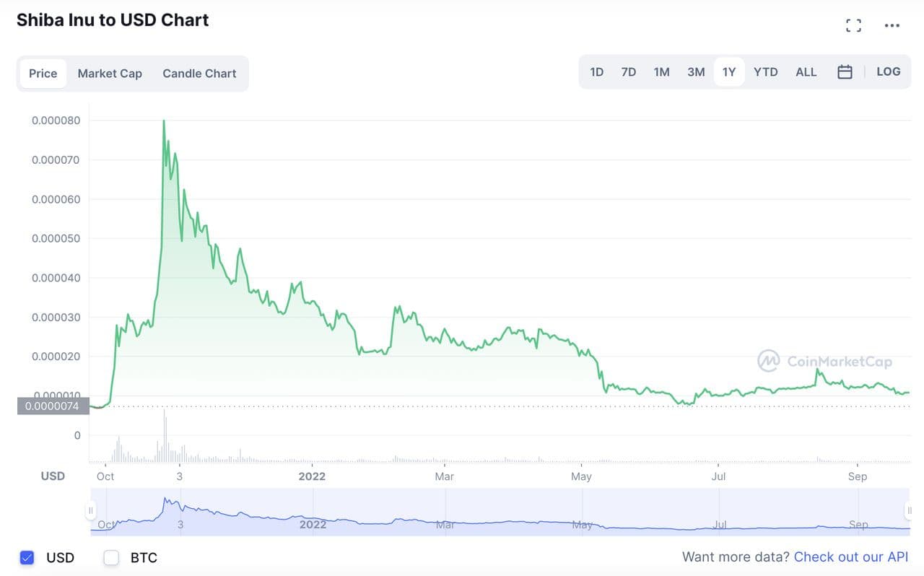Screen dimensions: 924x576
Task: Toggle LOG scale on the chart
Action: pos(888,71)
